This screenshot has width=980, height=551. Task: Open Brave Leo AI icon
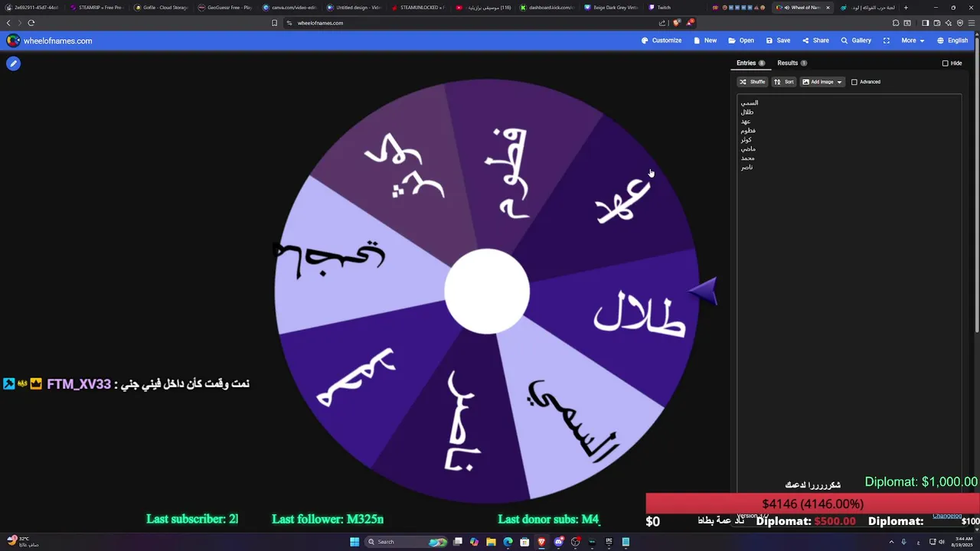coord(949,23)
